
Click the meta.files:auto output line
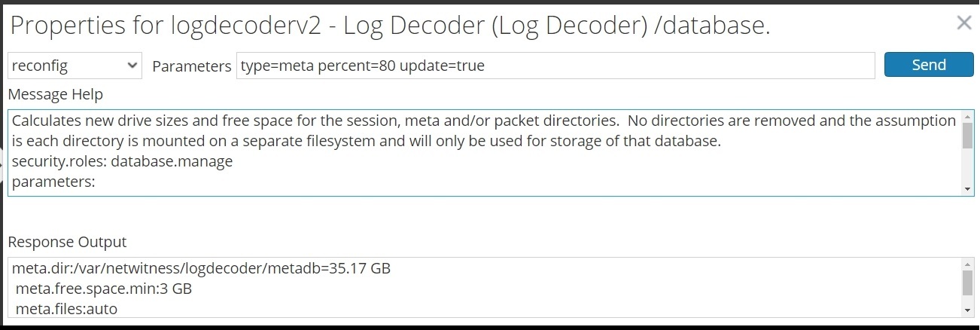click(x=66, y=308)
